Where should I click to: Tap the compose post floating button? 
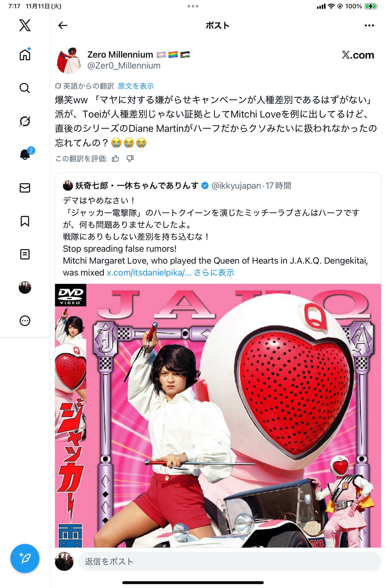25,558
